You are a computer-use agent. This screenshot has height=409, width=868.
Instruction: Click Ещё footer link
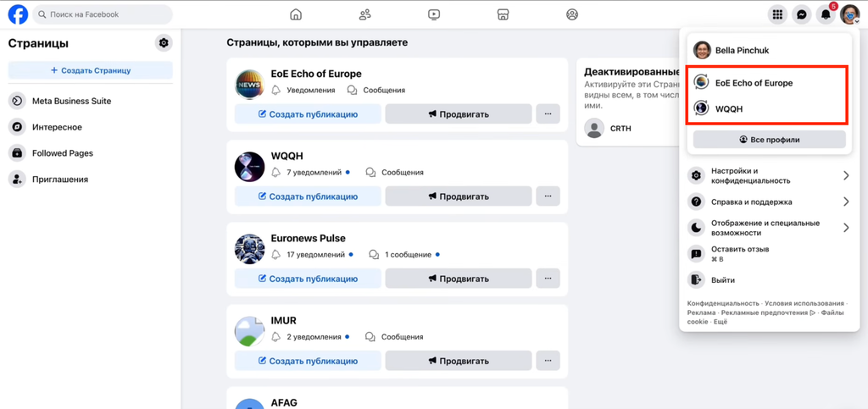[721, 322]
